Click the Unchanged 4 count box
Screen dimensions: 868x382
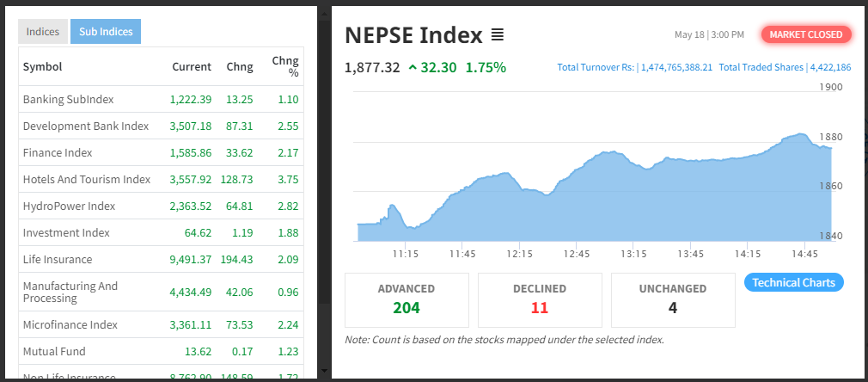point(673,299)
